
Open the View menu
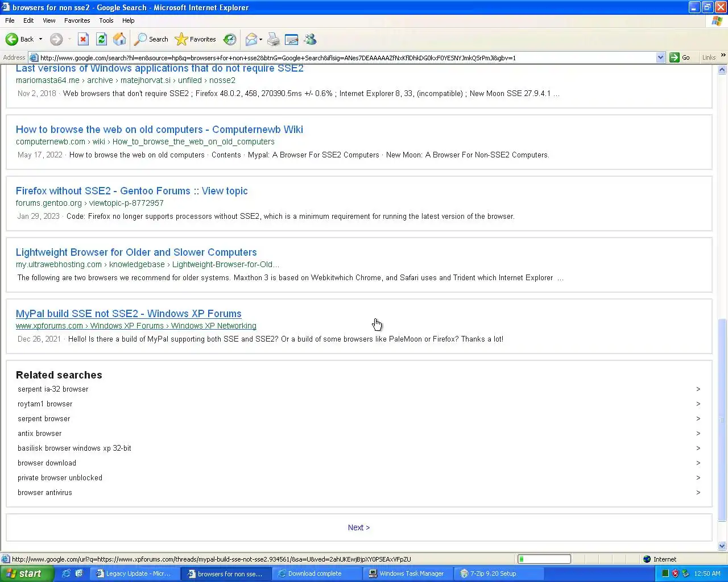[x=49, y=20]
